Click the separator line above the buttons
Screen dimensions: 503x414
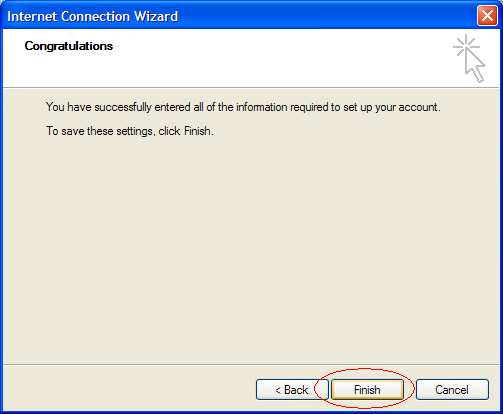(251, 365)
